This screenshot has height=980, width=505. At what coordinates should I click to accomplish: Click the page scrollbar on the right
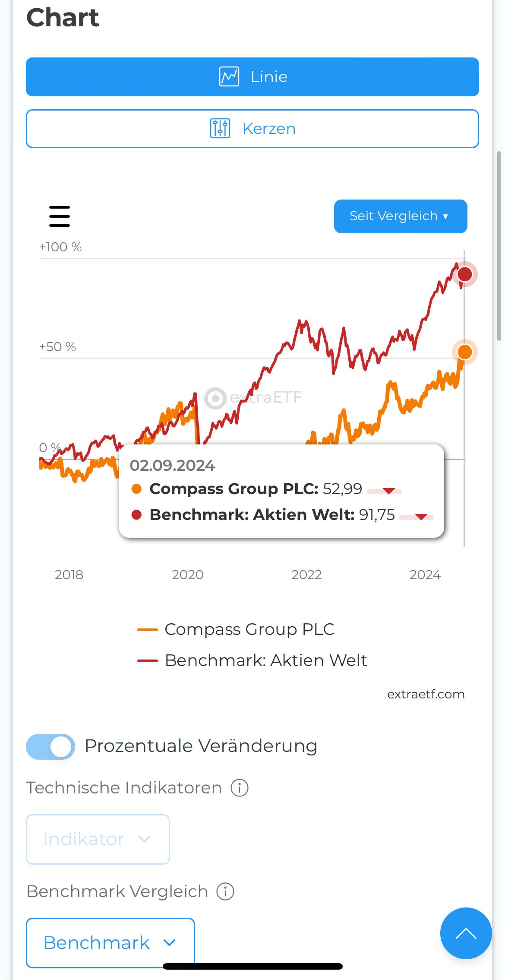coord(499,246)
